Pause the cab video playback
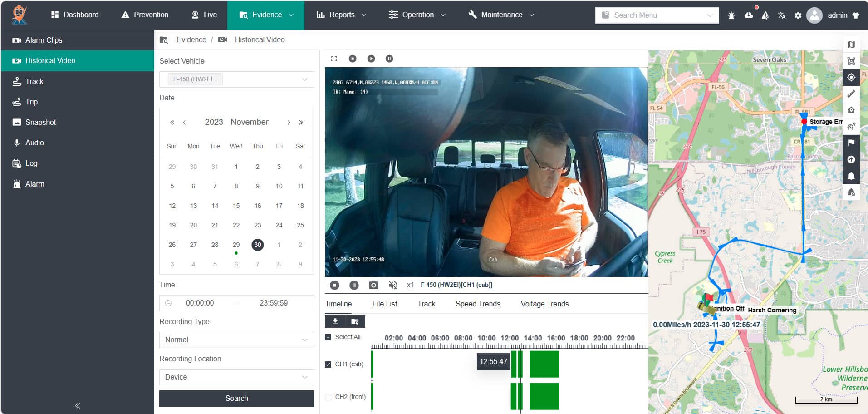 pyautogui.click(x=354, y=285)
